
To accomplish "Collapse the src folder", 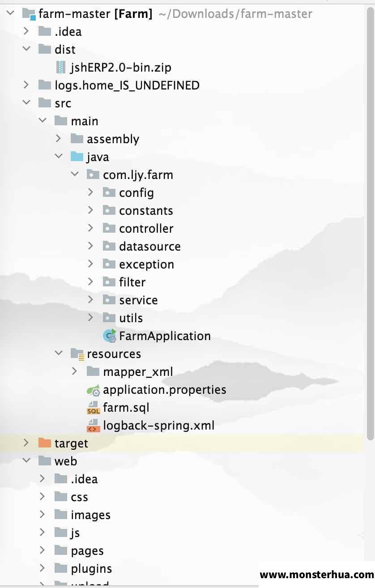I will (26, 103).
